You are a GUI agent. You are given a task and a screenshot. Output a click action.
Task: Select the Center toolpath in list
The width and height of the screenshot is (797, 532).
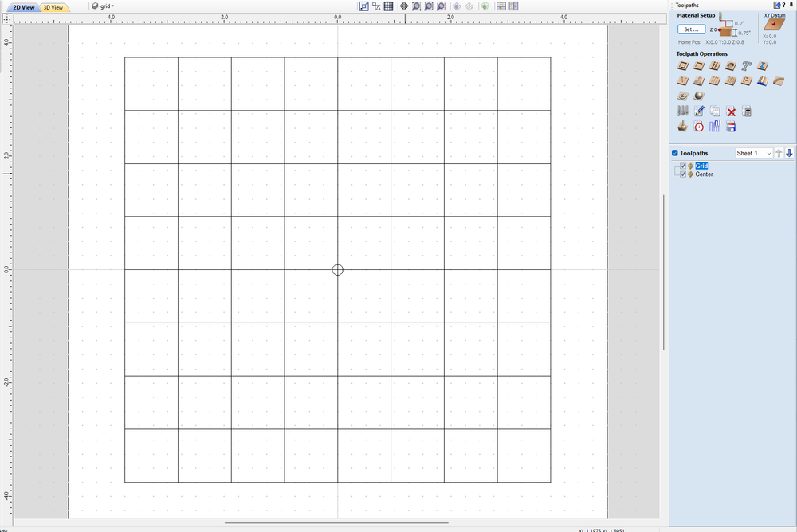point(704,174)
